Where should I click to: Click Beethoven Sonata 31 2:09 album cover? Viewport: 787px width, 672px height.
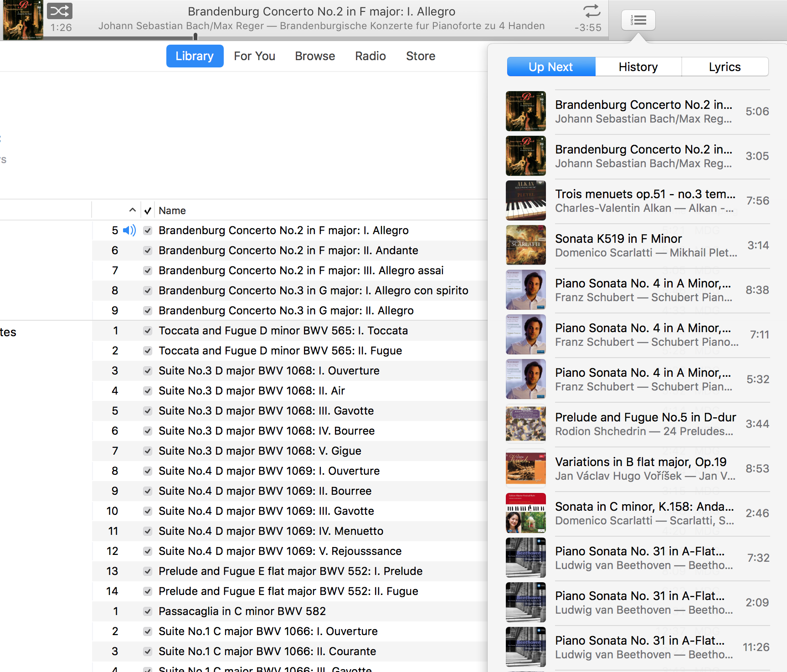[526, 602]
